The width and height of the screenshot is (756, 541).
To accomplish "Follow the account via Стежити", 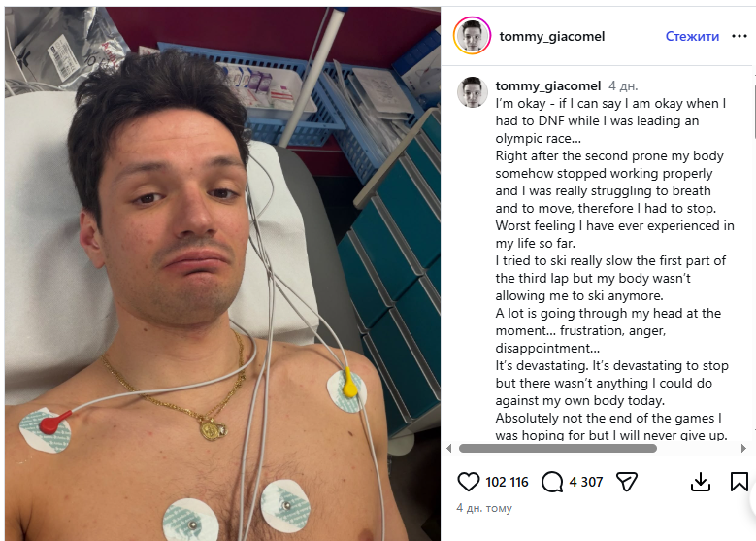I will (692, 36).
